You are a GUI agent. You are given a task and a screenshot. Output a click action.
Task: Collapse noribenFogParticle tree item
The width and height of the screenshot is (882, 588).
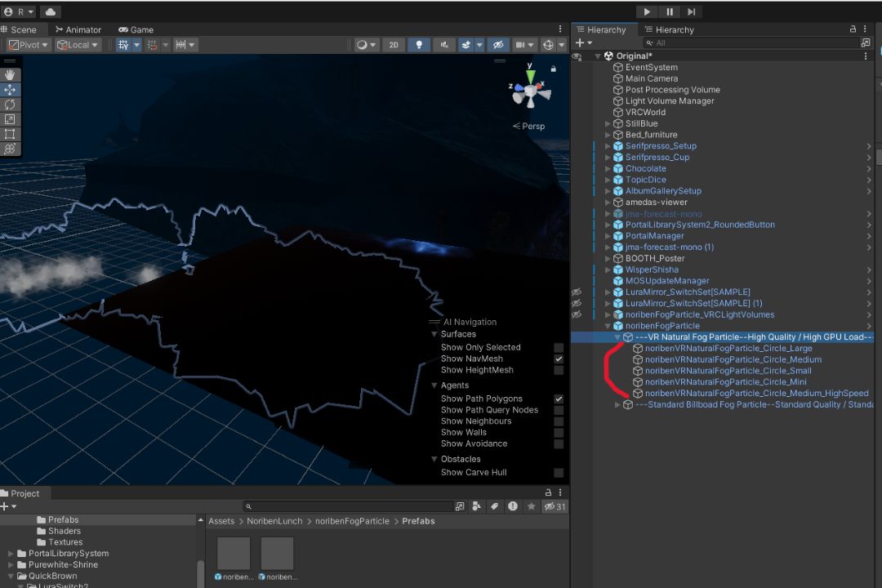[608, 326]
